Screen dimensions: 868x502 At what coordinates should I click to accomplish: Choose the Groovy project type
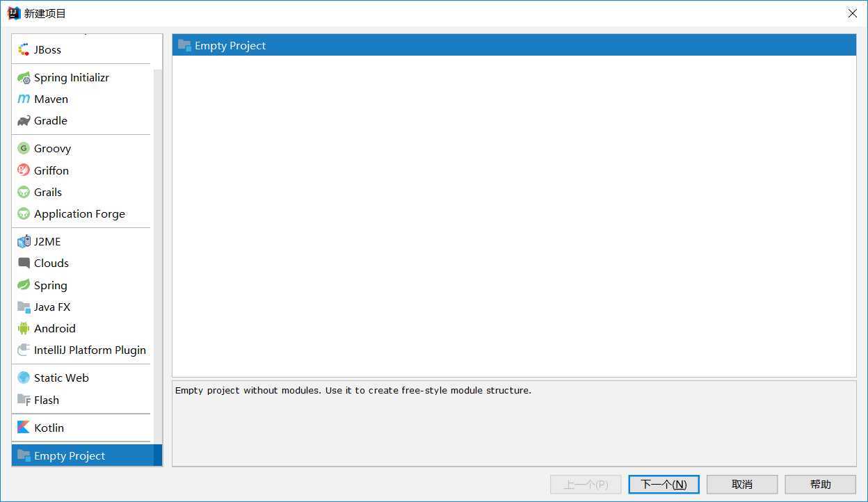(x=52, y=149)
